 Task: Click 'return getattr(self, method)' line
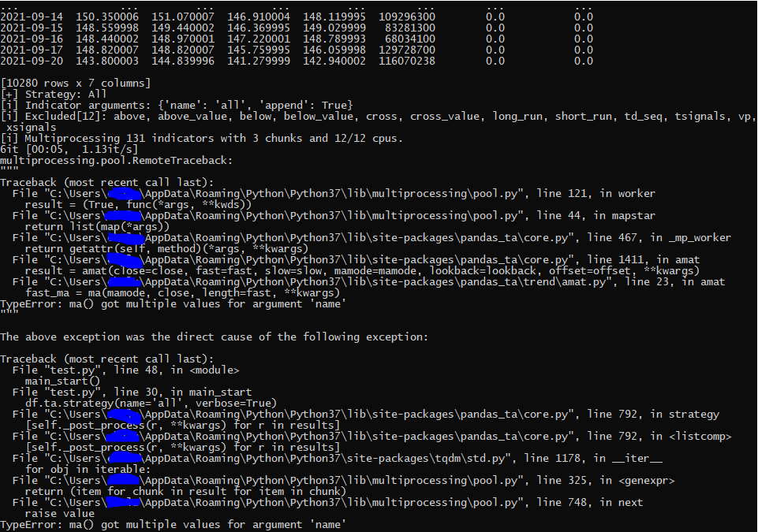[x=166, y=249]
